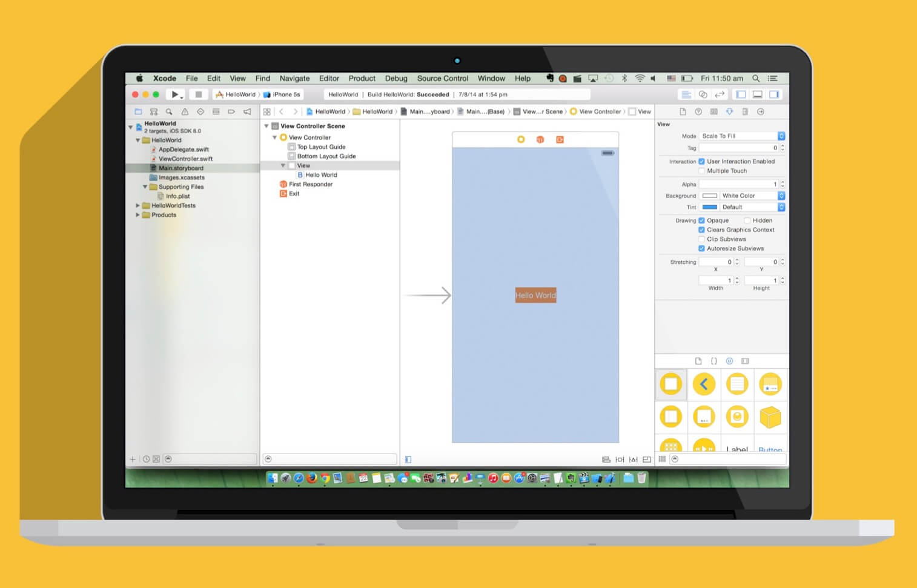Image resolution: width=917 pixels, height=588 pixels.
Task: Open the Editor menu
Action: point(329,78)
